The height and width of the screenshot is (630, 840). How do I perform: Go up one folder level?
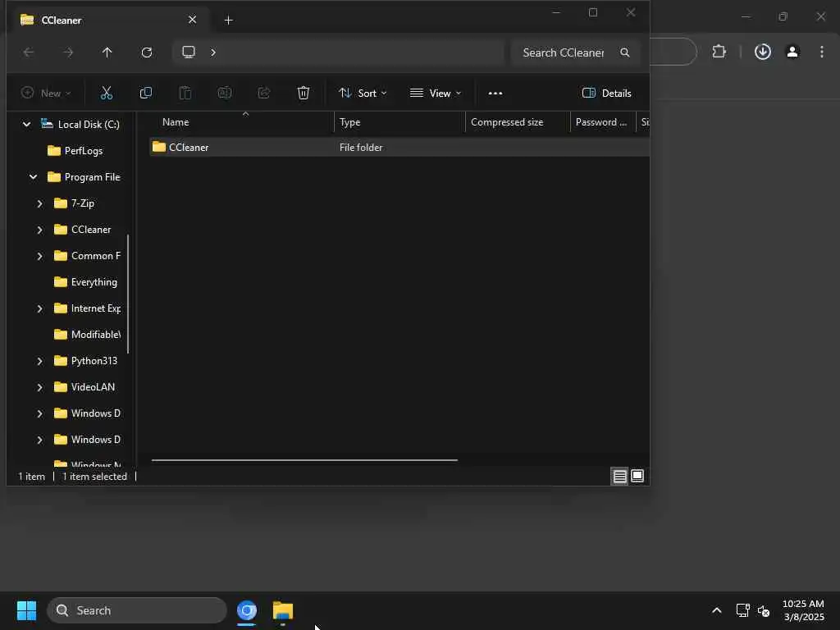(107, 52)
